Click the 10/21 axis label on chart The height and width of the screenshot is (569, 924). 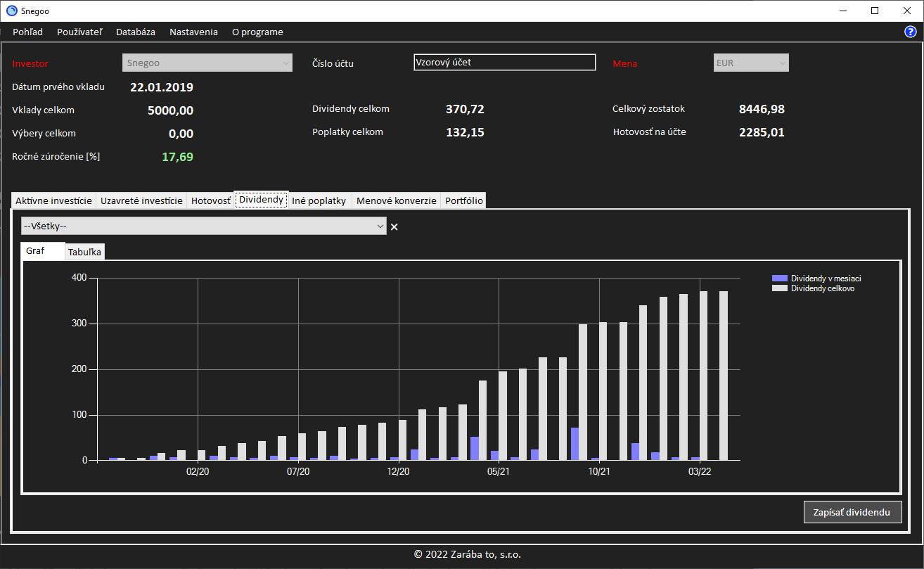point(599,471)
